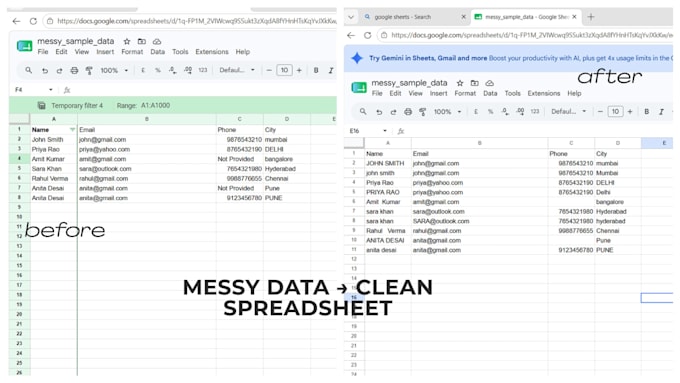The width and height of the screenshot is (680, 383).
Task: Toggle the Name column filter icon
Action: [72, 130]
